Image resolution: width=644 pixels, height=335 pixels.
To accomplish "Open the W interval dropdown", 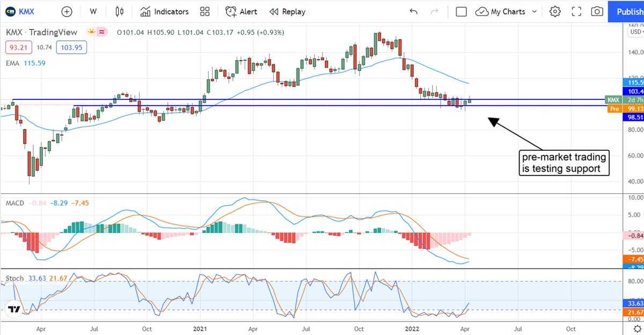I will click(x=93, y=11).
